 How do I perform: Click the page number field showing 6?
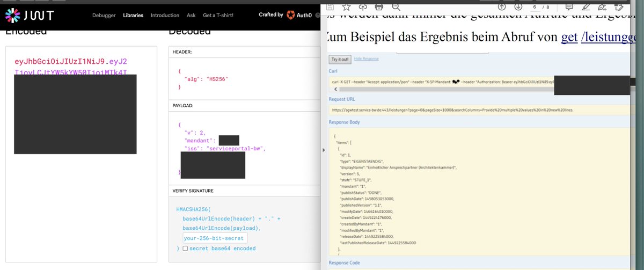pyautogui.click(x=536, y=6)
